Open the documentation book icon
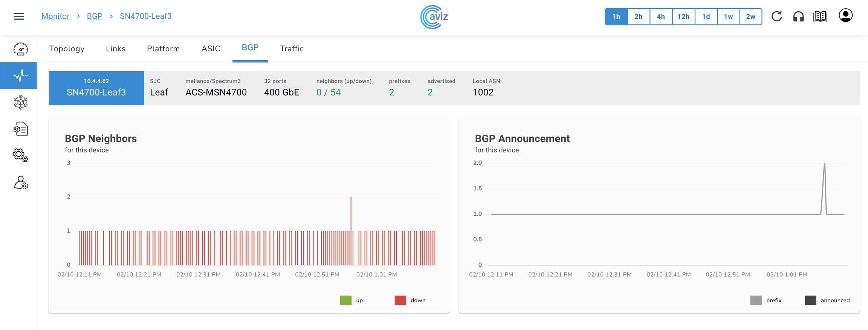 click(820, 17)
